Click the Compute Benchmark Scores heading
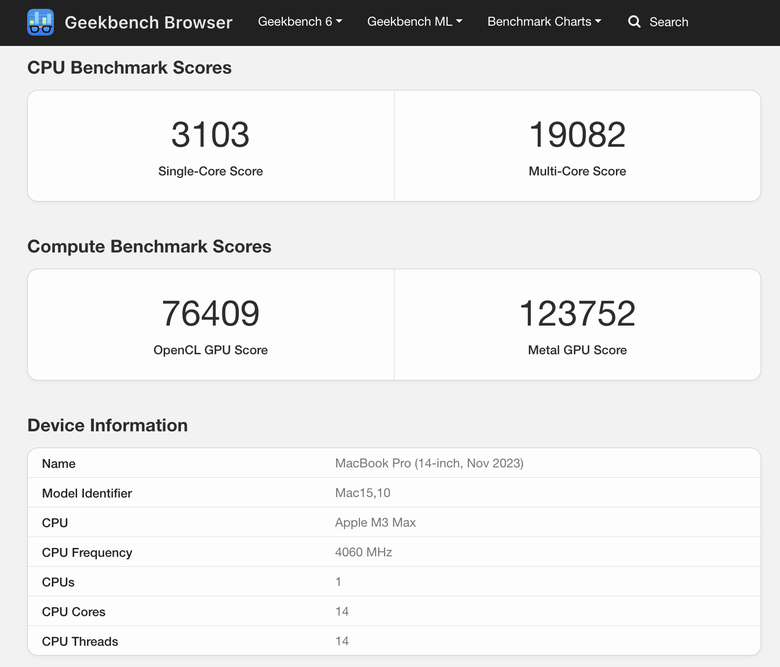780x667 pixels. pos(149,247)
